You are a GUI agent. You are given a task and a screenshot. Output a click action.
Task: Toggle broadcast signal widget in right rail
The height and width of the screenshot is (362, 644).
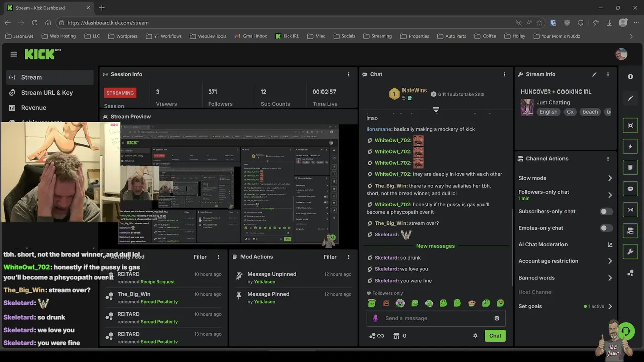click(630, 210)
